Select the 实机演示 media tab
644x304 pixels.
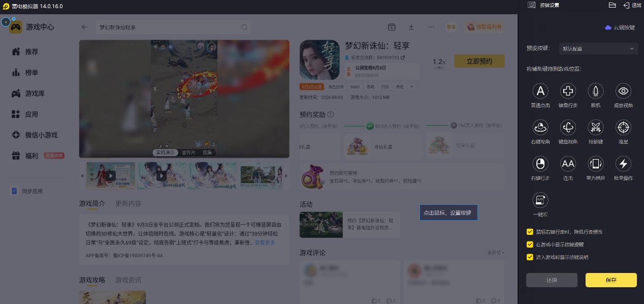[x=165, y=153]
